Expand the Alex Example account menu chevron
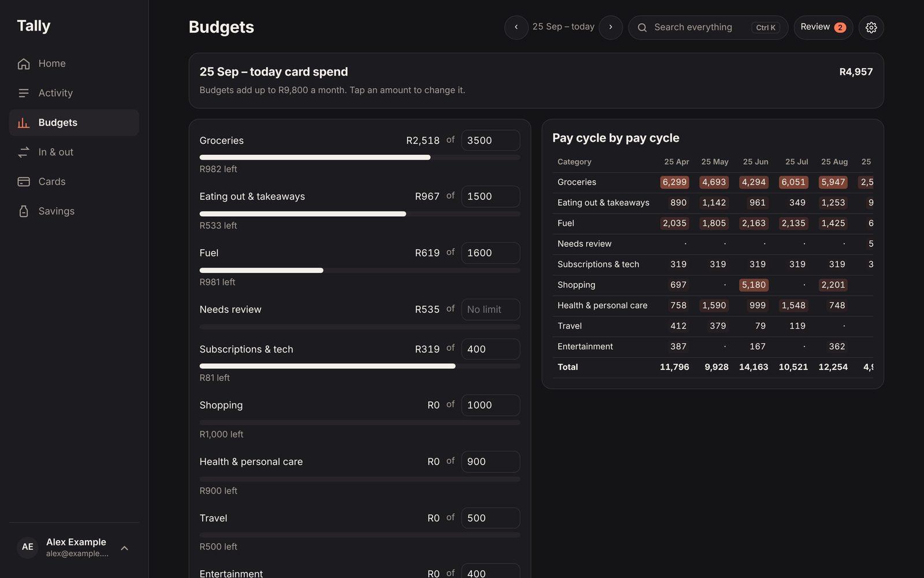 tap(124, 548)
